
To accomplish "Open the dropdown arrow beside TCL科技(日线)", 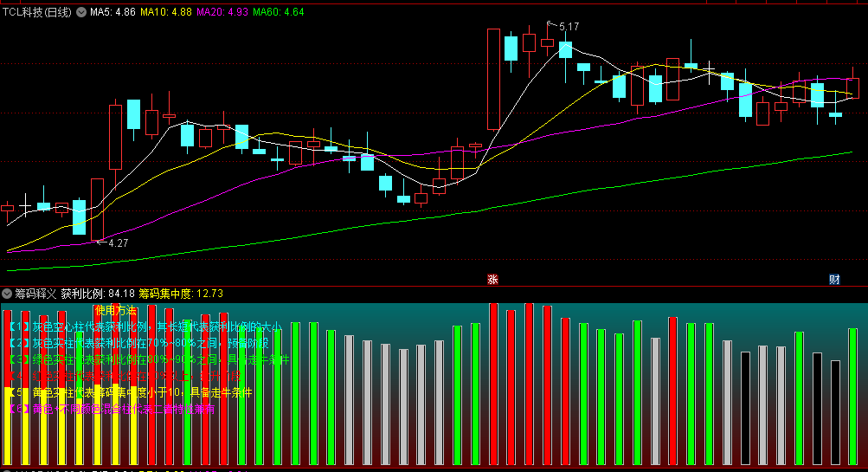I will (x=81, y=12).
